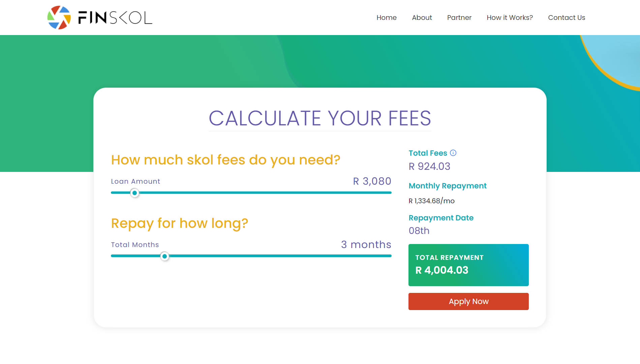Click the Calculate Your Fees heading

pyautogui.click(x=320, y=118)
